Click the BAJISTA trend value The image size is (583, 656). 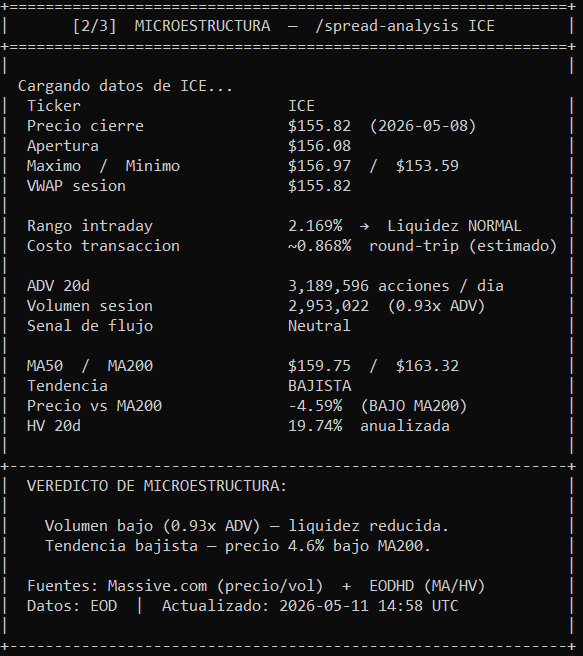tap(320, 386)
